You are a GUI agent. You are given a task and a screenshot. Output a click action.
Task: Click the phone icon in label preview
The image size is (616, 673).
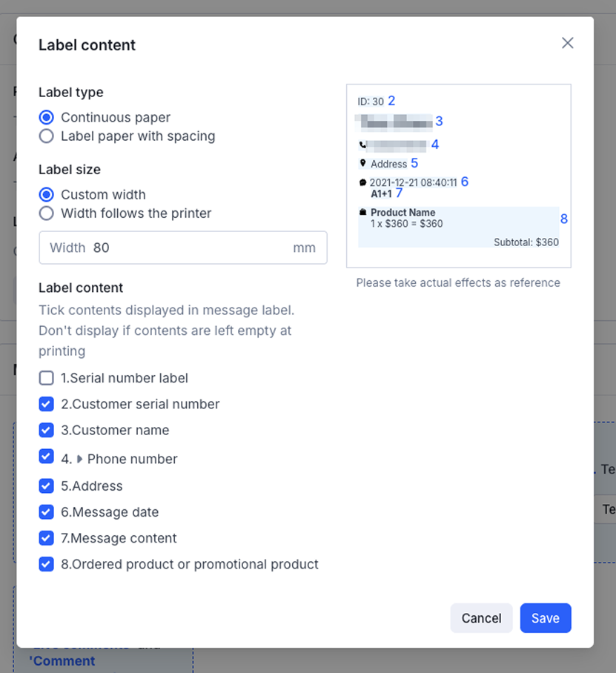tap(362, 145)
